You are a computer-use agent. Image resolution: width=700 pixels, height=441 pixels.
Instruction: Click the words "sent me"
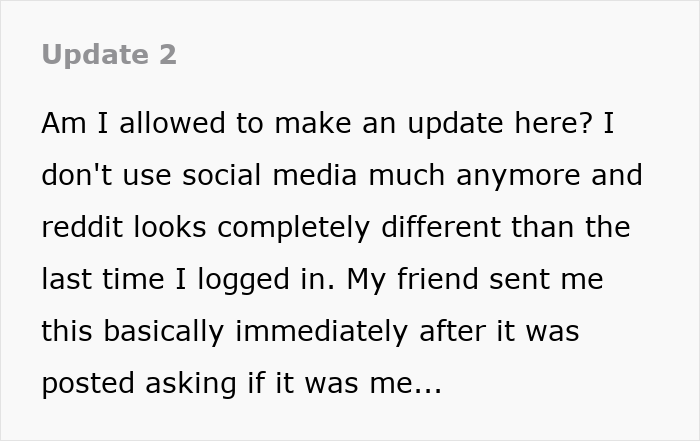548,279
